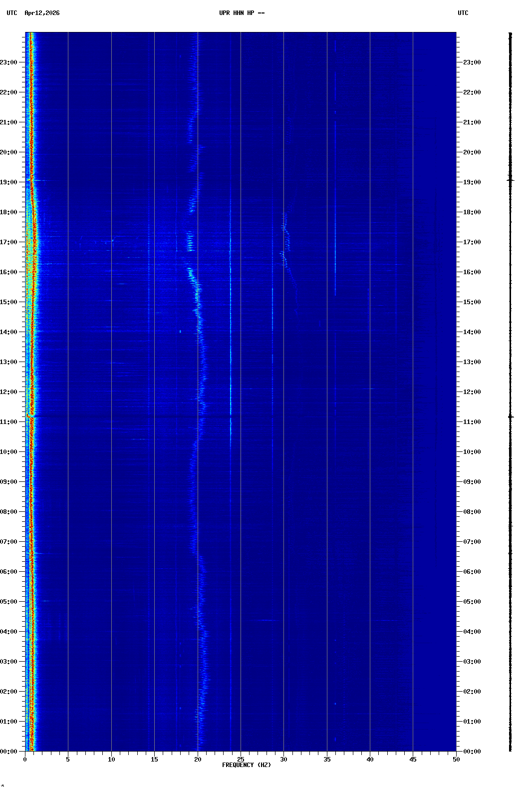Screen dimensions: 532x791
Task: Click the 35 Hz frequency tick label
Action: pyautogui.click(x=327, y=760)
